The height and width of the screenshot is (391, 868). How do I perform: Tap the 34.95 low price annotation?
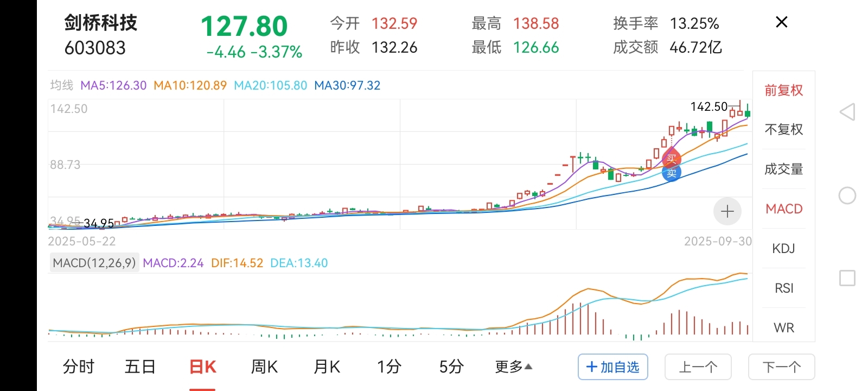(x=99, y=223)
